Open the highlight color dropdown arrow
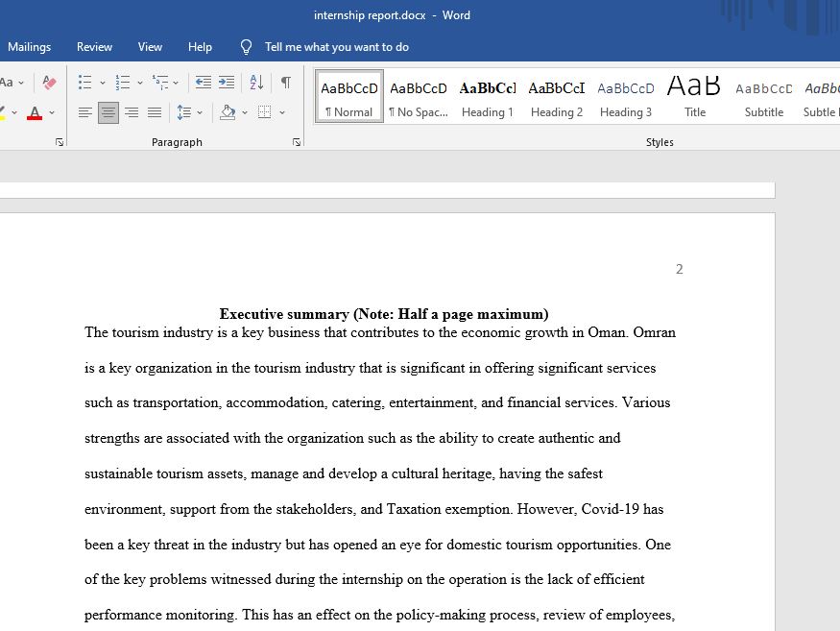Screen dimensions: 840x631 tap(14, 113)
